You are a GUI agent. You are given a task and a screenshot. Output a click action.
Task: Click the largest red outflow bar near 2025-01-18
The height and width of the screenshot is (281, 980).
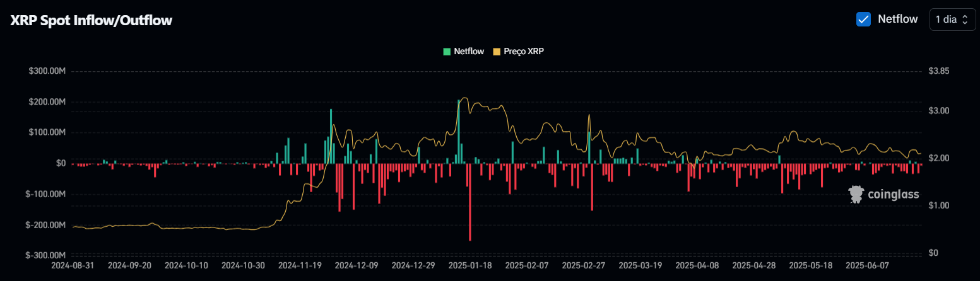(470, 202)
